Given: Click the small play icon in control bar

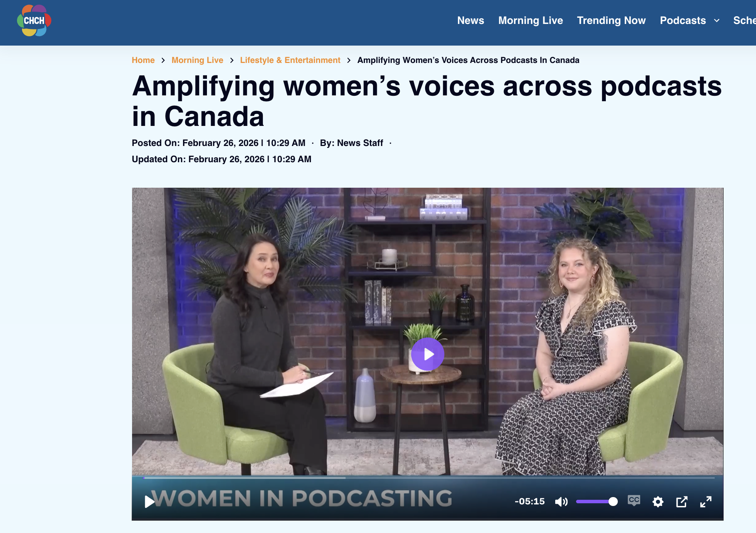Looking at the screenshot, I should [x=149, y=502].
